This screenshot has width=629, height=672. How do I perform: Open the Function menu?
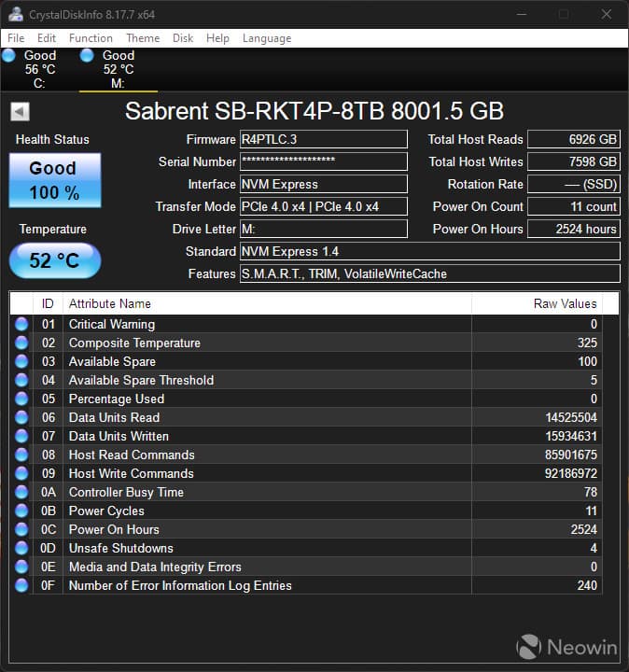(x=91, y=38)
